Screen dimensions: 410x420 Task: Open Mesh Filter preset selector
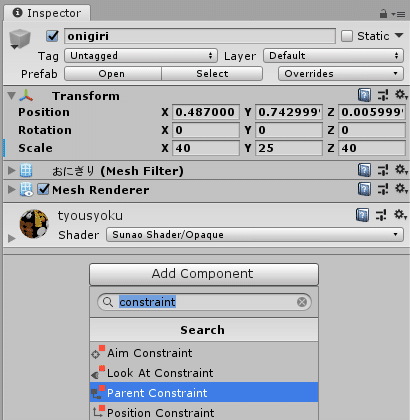coord(383,170)
